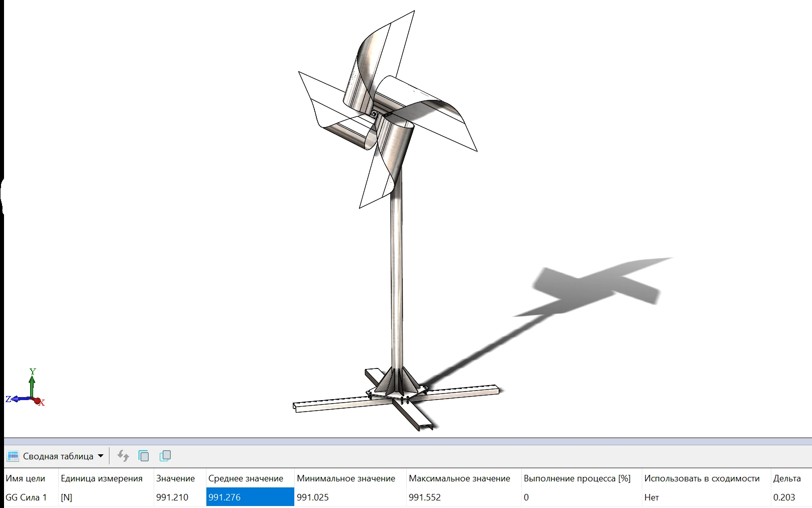Click the red X axis marker
This screenshot has width=812, height=508.
click(x=39, y=401)
